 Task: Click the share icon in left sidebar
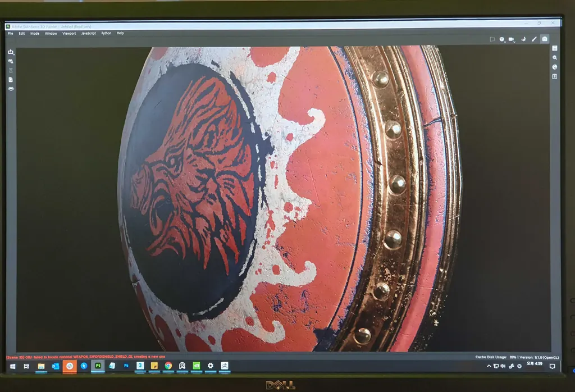tap(11, 61)
